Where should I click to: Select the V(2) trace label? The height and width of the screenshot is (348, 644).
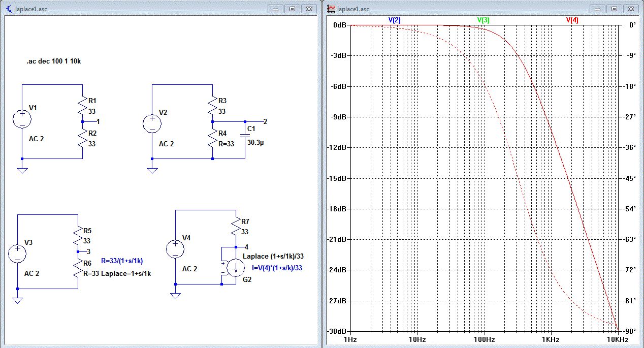coord(394,20)
